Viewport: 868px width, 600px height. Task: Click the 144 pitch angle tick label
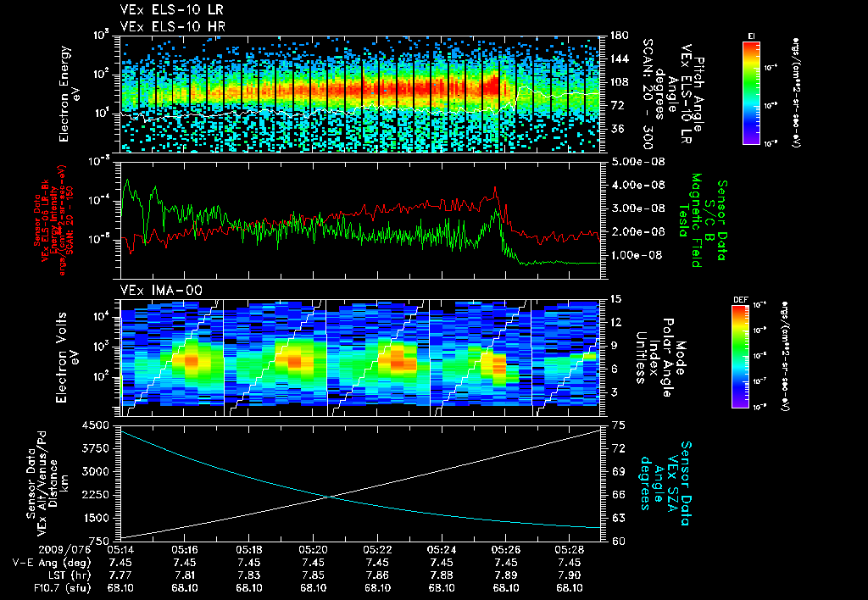[x=618, y=58]
